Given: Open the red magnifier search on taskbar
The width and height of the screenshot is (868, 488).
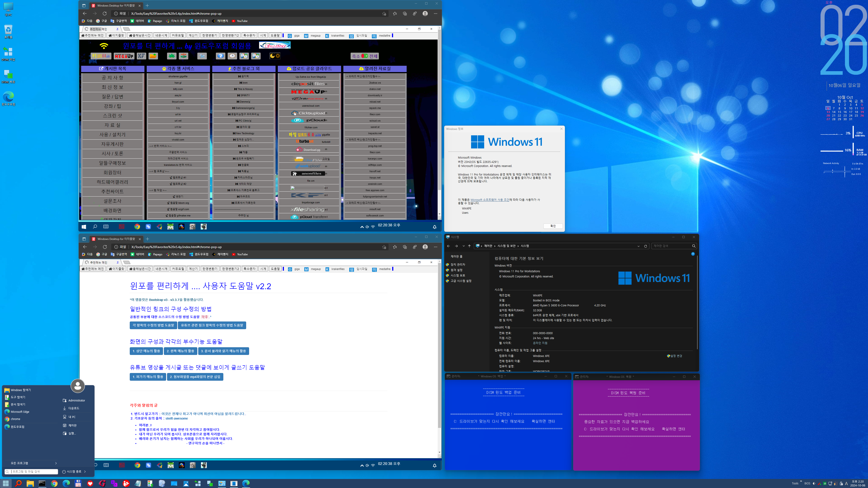Looking at the screenshot, I should pyautogui.click(x=18, y=483).
